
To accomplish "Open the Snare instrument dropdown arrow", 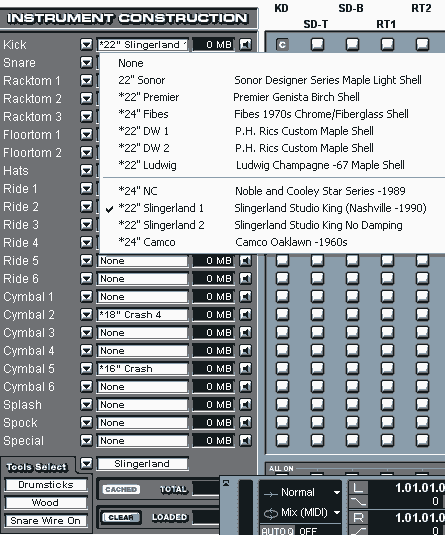I will (x=86, y=62).
